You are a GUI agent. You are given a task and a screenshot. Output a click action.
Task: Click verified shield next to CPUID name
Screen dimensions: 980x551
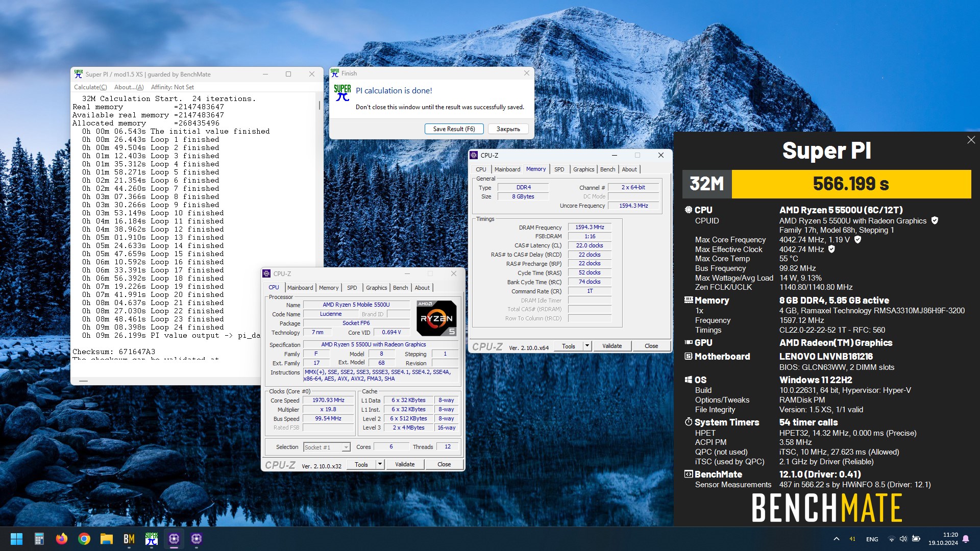click(935, 220)
